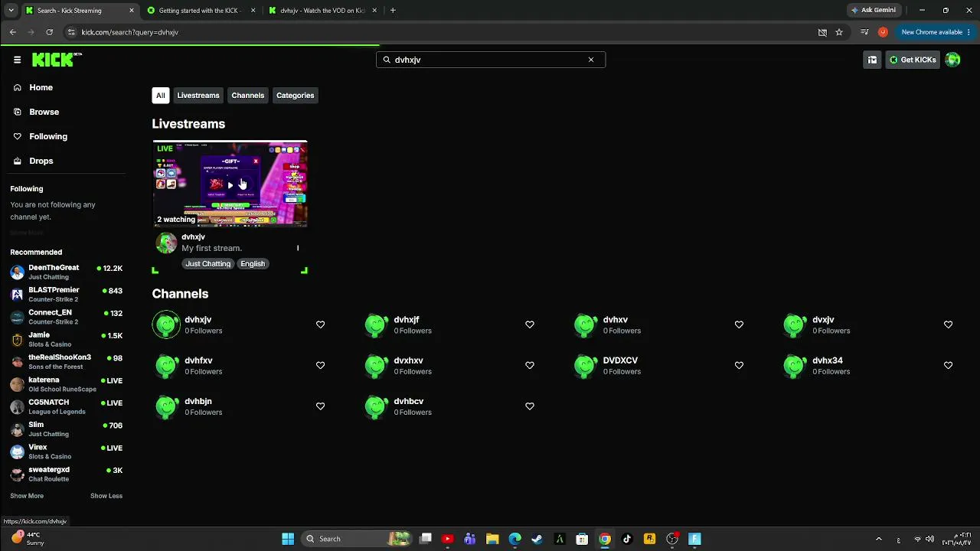This screenshot has width=980, height=551.
Task: Click the Ask Gemini button
Action: click(x=873, y=11)
